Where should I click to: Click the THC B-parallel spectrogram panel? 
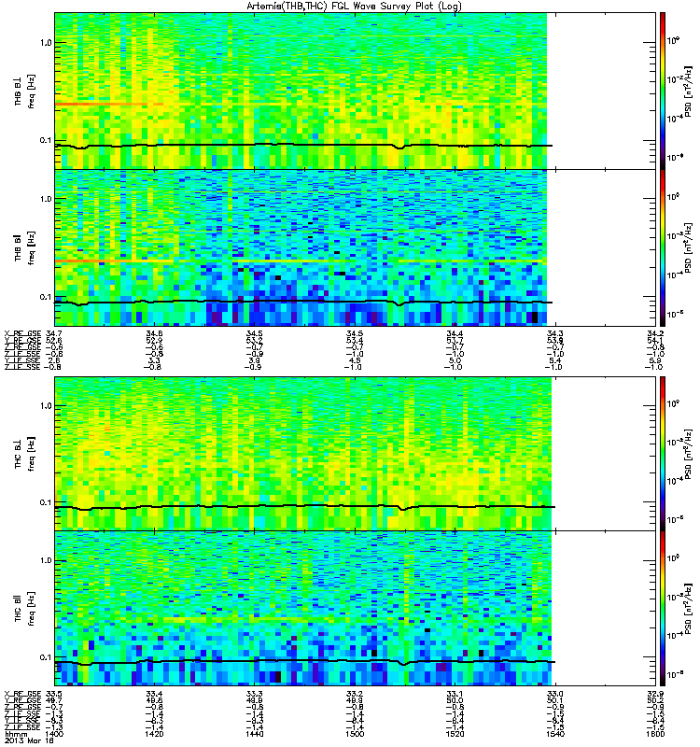[355, 609]
